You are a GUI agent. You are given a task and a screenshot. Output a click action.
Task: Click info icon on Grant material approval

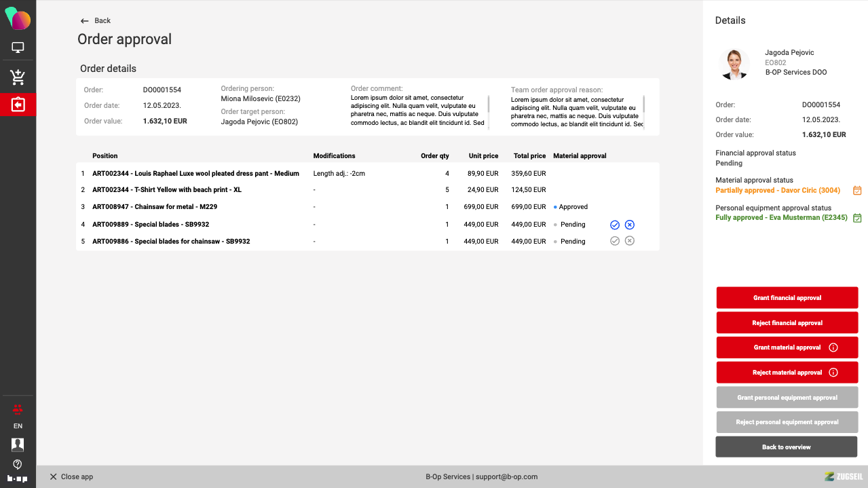click(833, 348)
